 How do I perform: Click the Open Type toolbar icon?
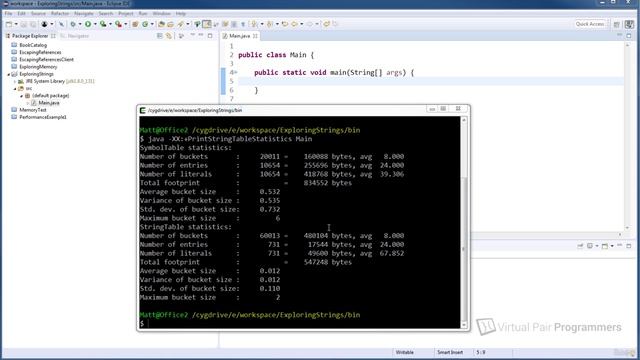[161, 24]
